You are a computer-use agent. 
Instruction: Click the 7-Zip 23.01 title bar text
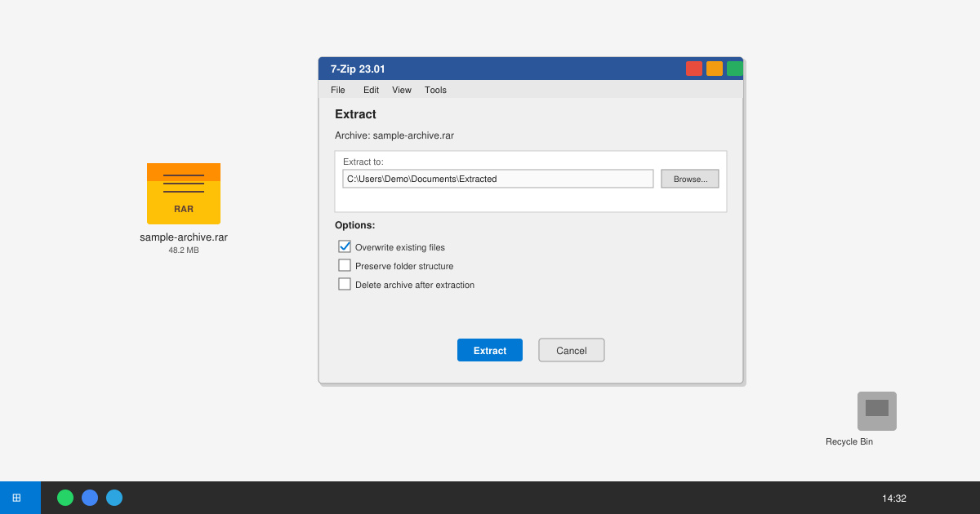tap(358, 69)
